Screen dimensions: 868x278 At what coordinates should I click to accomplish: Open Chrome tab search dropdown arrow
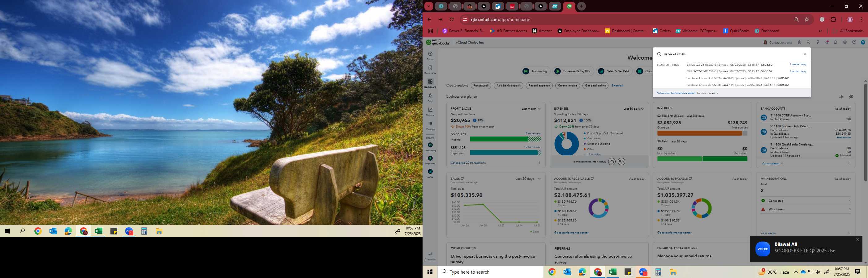click(428, 6)
